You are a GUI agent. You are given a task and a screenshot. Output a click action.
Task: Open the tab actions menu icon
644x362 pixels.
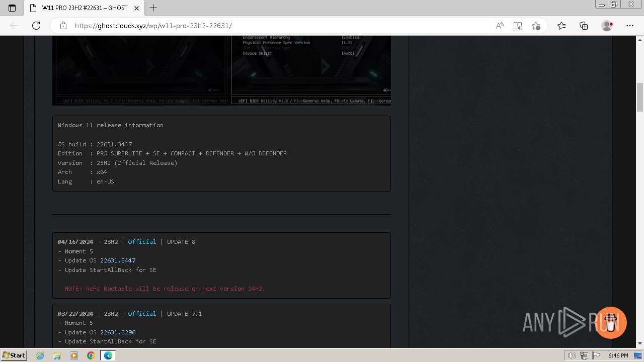[x=12, y=8]
